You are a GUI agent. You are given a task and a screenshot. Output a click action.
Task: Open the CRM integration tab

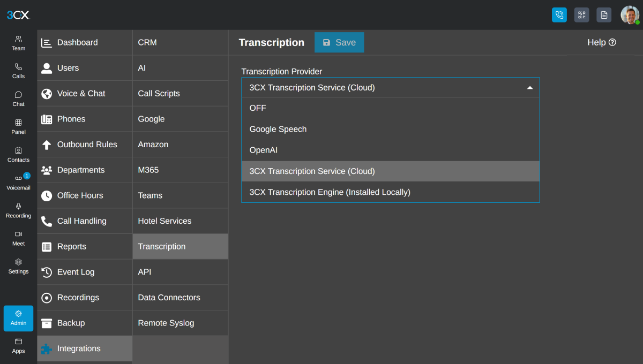click(x=181, y=42)
